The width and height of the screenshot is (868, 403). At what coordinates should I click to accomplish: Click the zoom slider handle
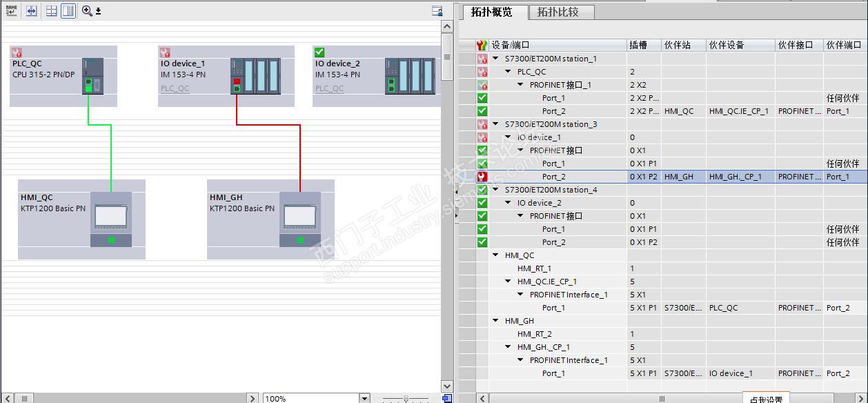coord(406,398)
